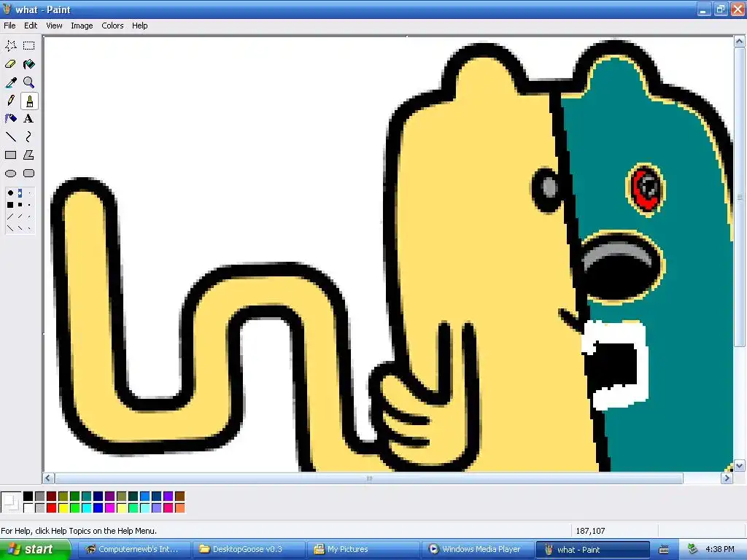The width and height of the screenshot is (747, 560).
Task: Choose the Airbrush spray can tool
Action: point(10,119)
